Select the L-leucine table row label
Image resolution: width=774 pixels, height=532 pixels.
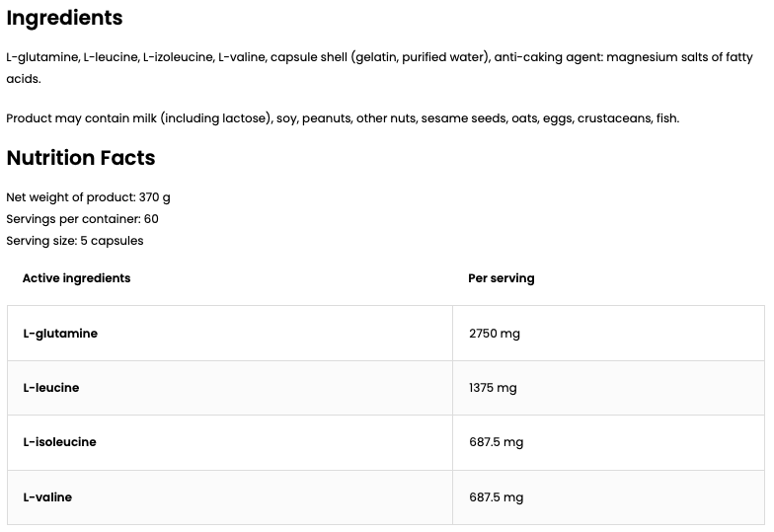[51, 388]
